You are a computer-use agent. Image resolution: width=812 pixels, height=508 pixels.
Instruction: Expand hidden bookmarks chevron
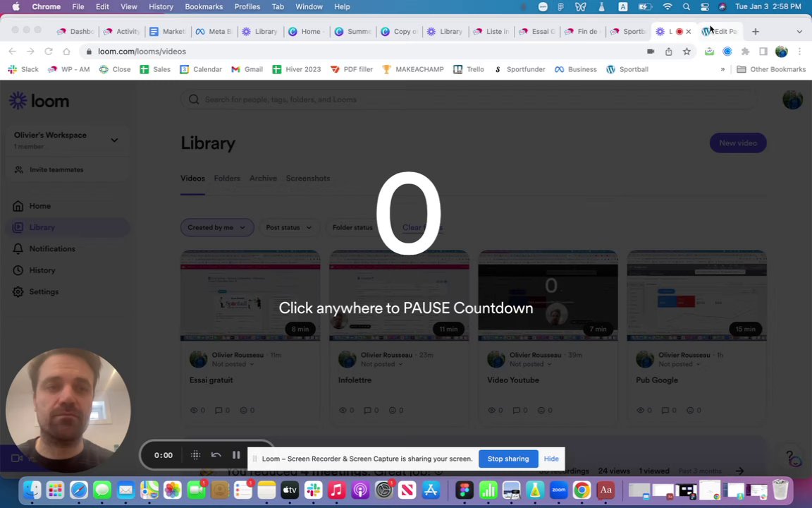click(x=722, y=69)
